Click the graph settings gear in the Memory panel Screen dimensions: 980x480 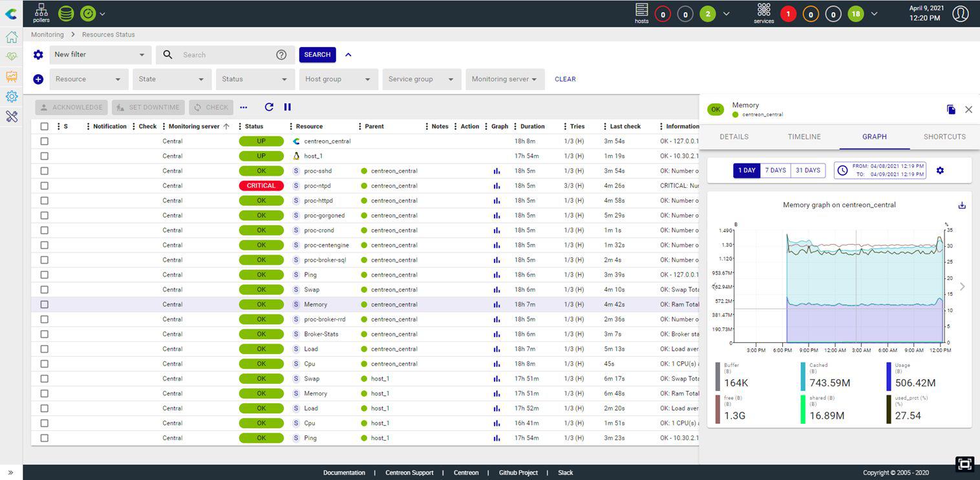pos(940,170)
